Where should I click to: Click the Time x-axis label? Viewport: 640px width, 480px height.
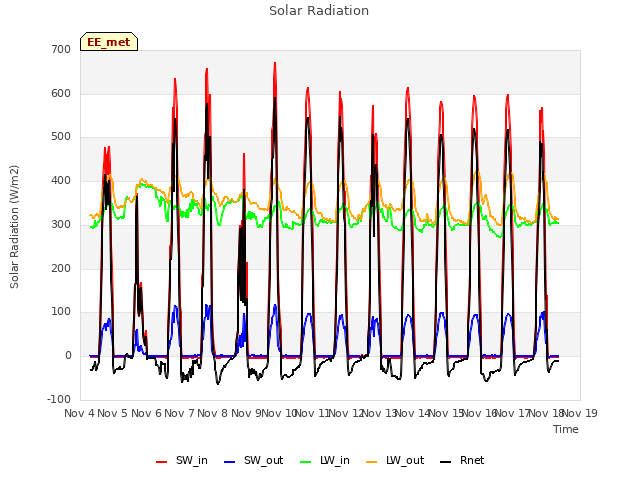tap(566, 429)
